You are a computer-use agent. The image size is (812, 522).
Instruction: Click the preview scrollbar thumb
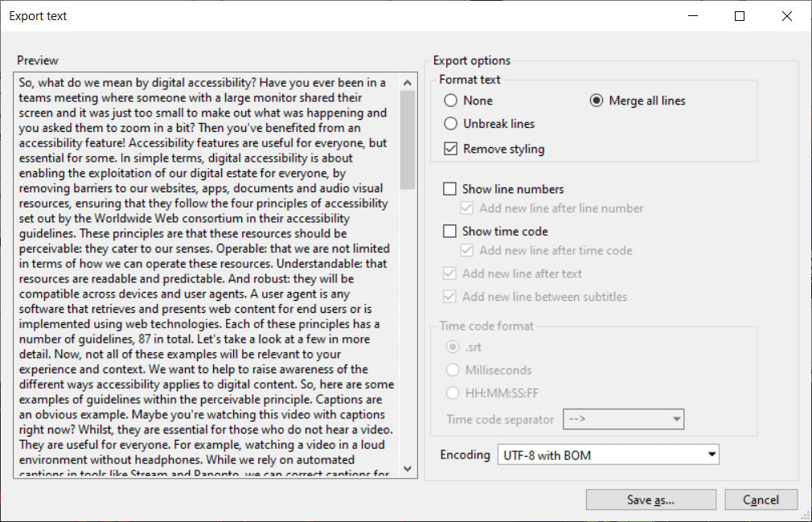(408, 140)
